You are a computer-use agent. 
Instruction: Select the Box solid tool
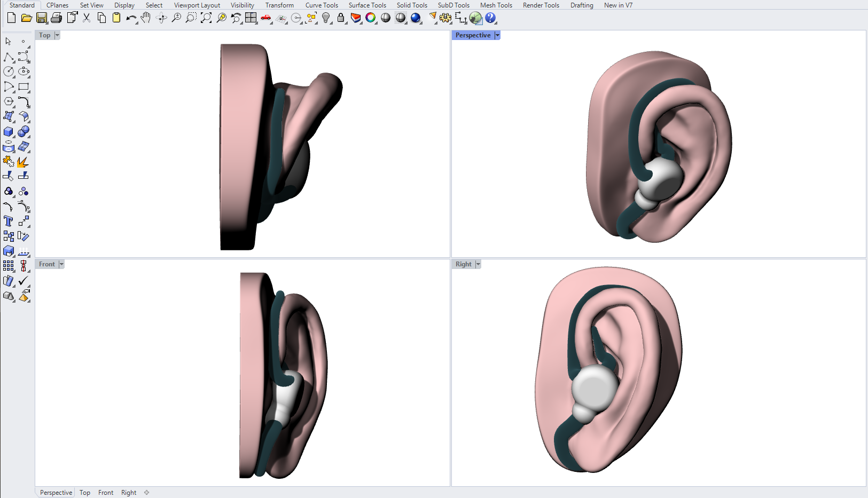[9, 131]
